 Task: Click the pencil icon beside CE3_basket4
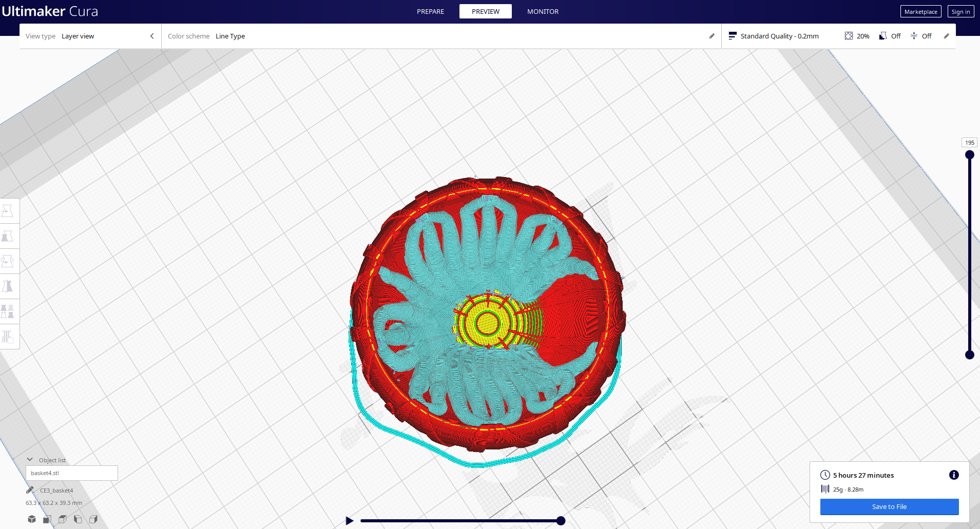30,490
